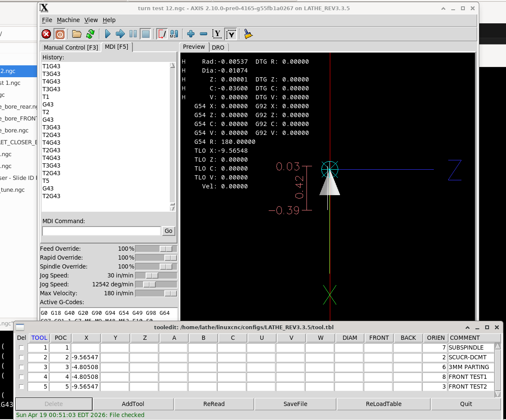This screenshot has height=420, width=506.
Task: Switch to the DRO tab
Action: 218,48
